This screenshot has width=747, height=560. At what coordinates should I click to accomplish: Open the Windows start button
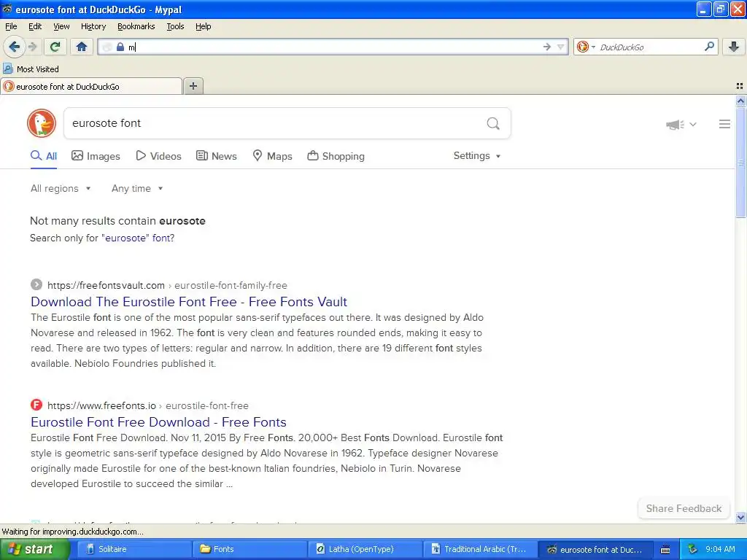[35, 550]
